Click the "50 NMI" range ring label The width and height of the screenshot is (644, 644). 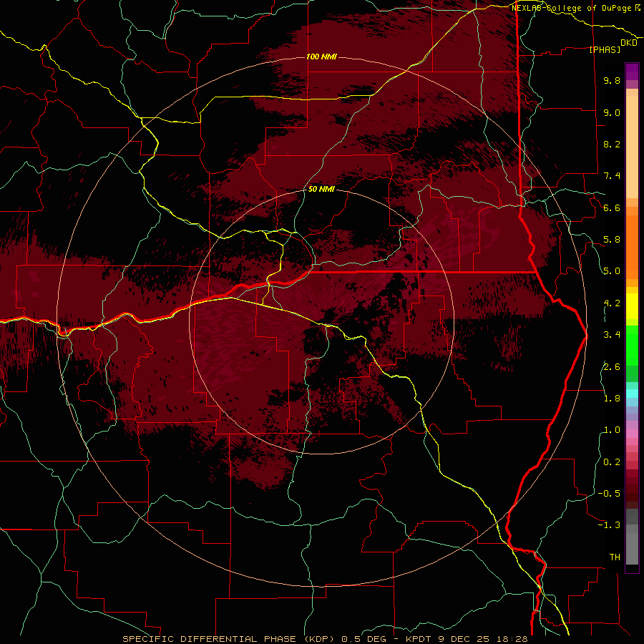coord(321,190)
